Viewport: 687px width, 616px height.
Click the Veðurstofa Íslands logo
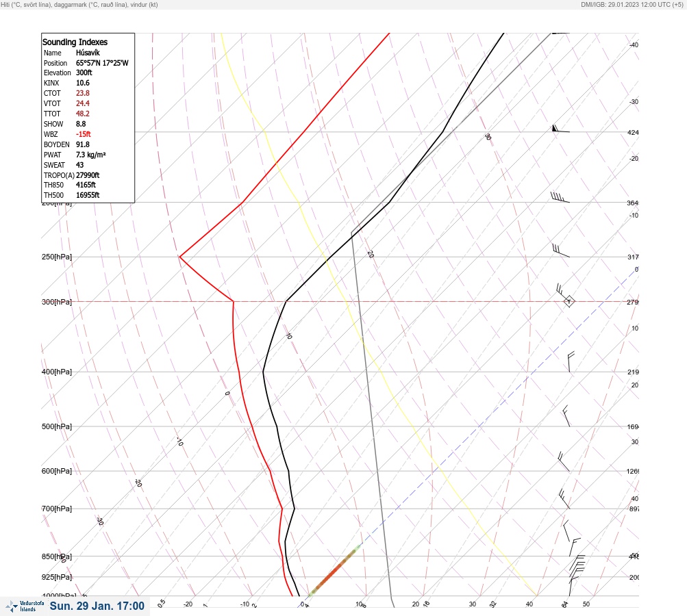click(x=25, y=606)
